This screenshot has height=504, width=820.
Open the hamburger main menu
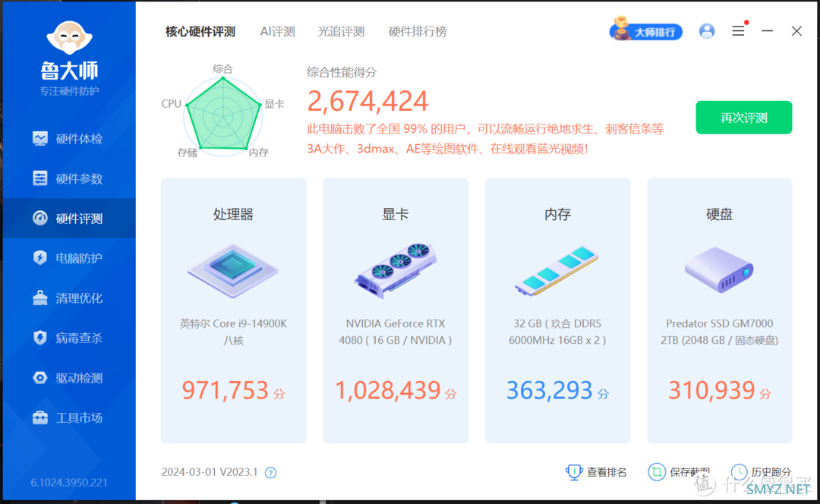click(x=739, y=31)
